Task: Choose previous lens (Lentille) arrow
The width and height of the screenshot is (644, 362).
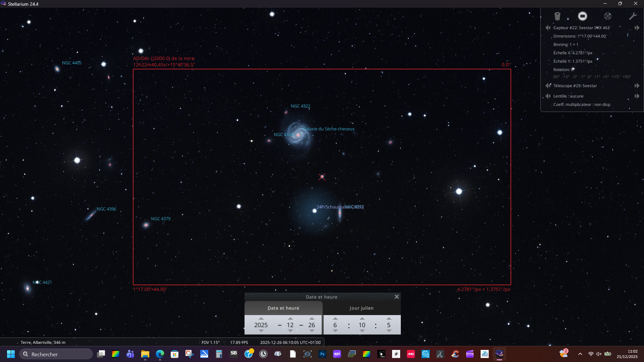Action: point(548,96)
